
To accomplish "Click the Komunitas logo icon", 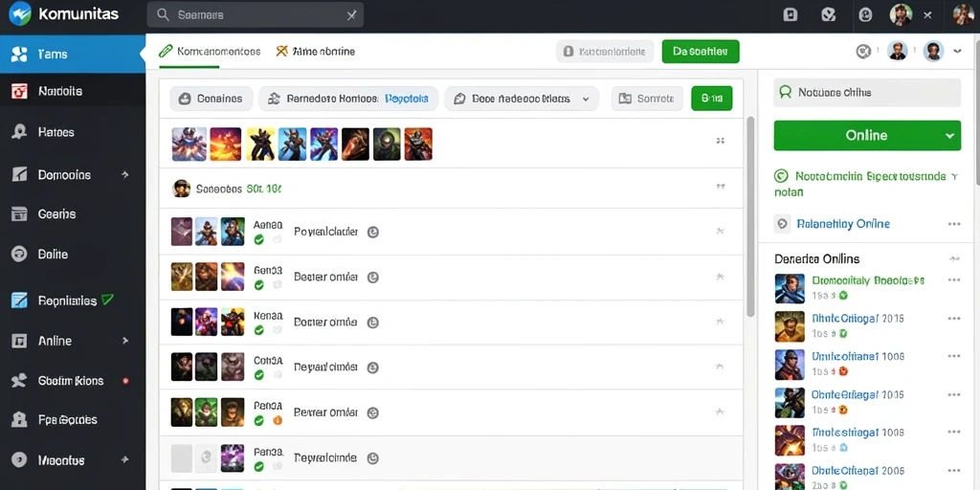I will tap(20, 13).
